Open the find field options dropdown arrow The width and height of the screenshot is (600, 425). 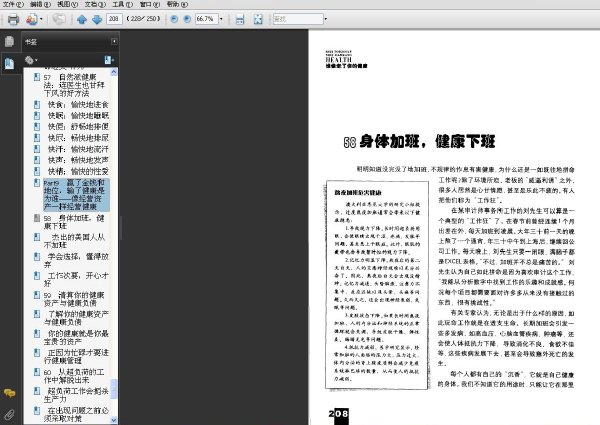(x=326, y=19)
